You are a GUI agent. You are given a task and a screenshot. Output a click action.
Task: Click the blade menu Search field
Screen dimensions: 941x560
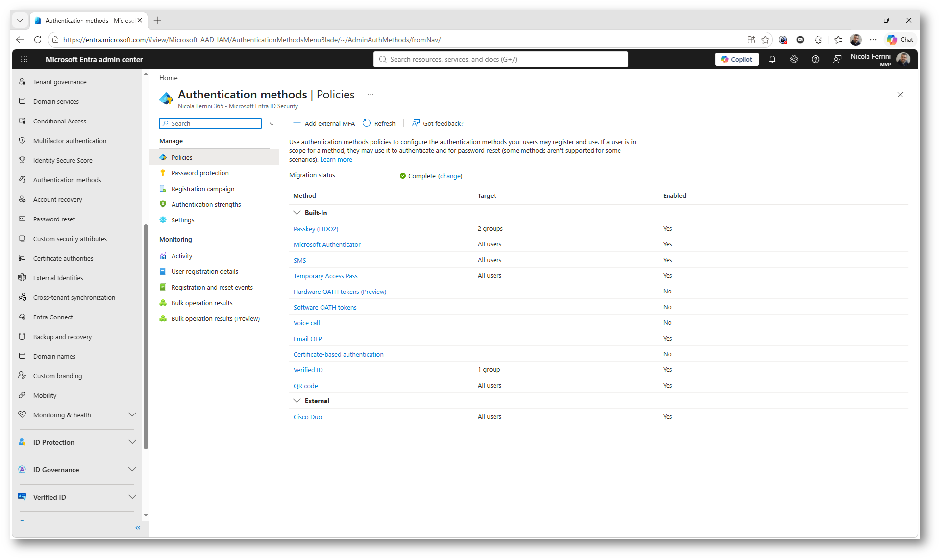pos(211,123)
